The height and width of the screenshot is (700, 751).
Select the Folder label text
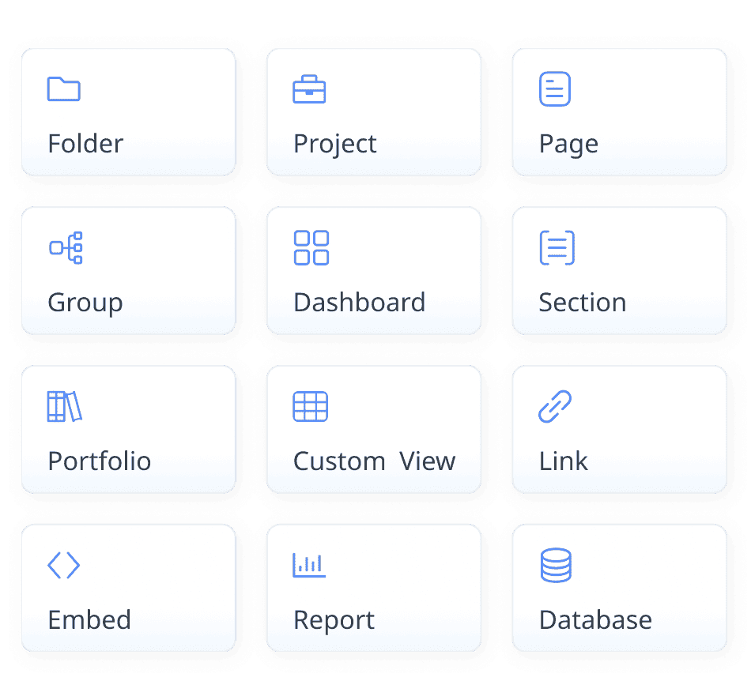tap(85, 144)
